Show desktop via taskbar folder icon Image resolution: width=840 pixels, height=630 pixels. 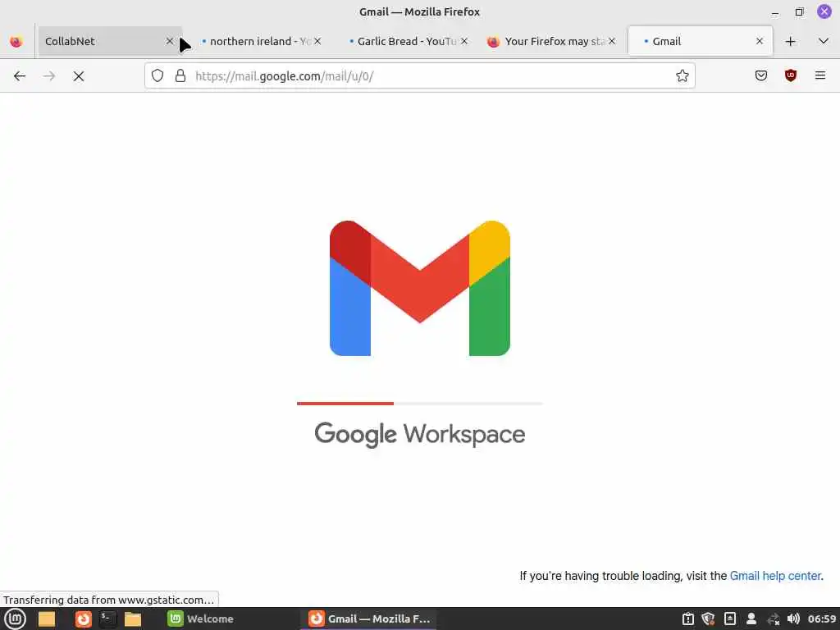click(x=47, y=619)
